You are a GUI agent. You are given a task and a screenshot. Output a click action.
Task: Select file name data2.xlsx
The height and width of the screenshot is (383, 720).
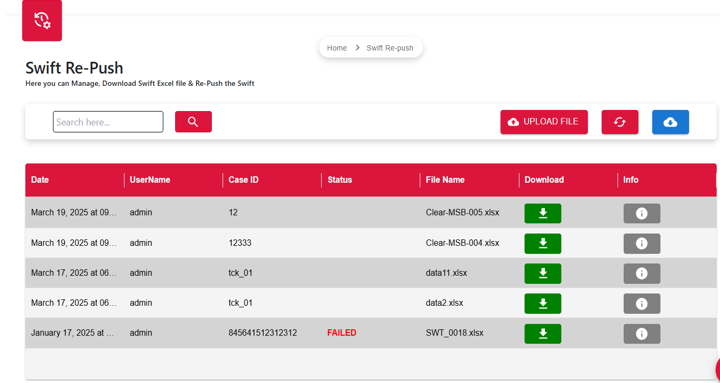click(444, 303)
